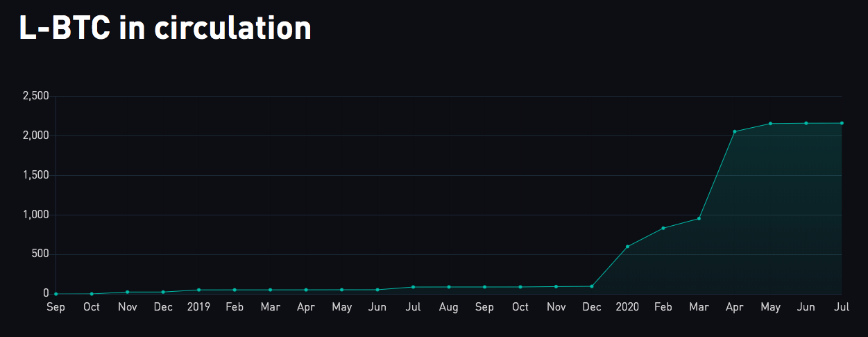The image size is (868, 337).
Task: Select the December 2019 data point
Action: coord(592,286)
